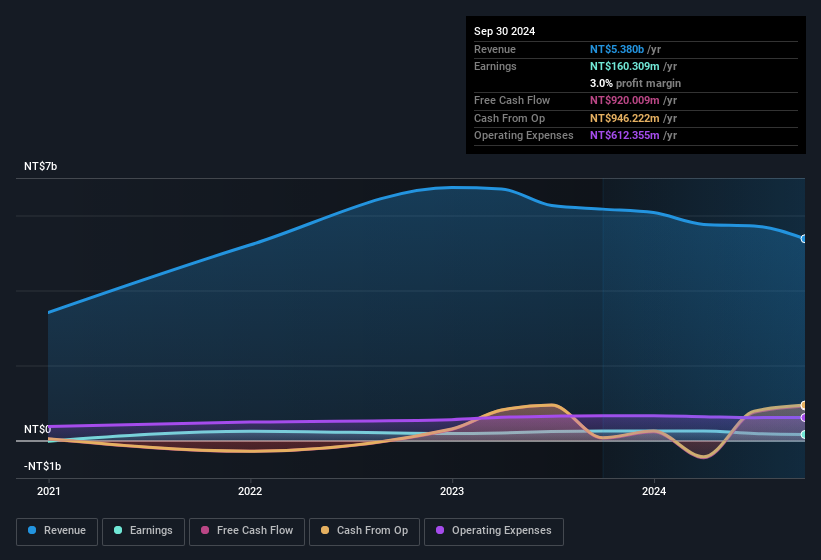Click the Sep 30 2024 tooltip date
Image resolution: width=821 pixels, height=560 pixels.
click(x=504, y=31)
